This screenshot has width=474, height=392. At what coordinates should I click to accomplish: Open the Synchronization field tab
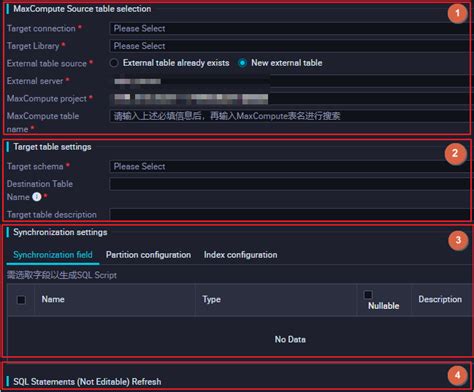click(x=53, y=255)
